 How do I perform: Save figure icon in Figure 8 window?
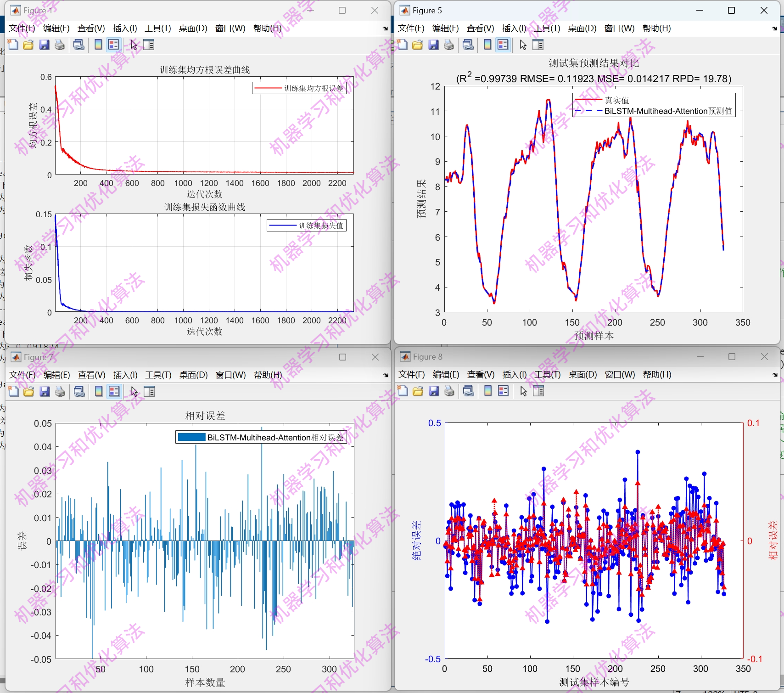[x=434, y=391]
